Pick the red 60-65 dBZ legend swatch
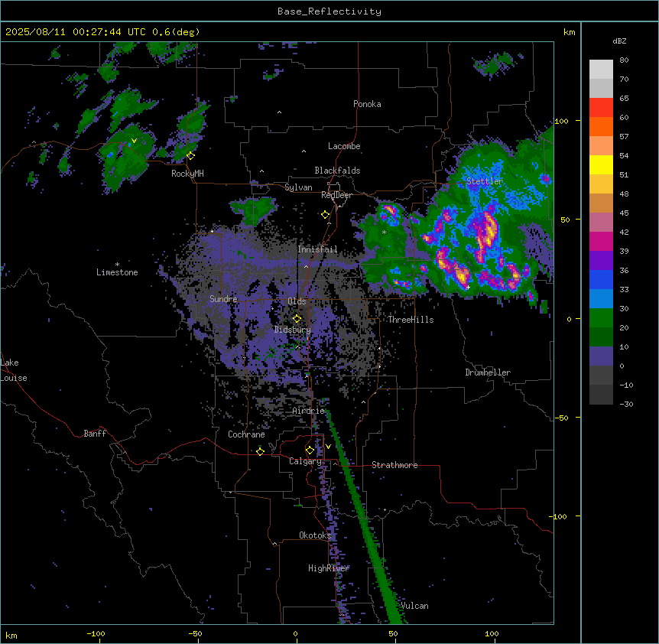The image size is (659, 644). point(601,108)
